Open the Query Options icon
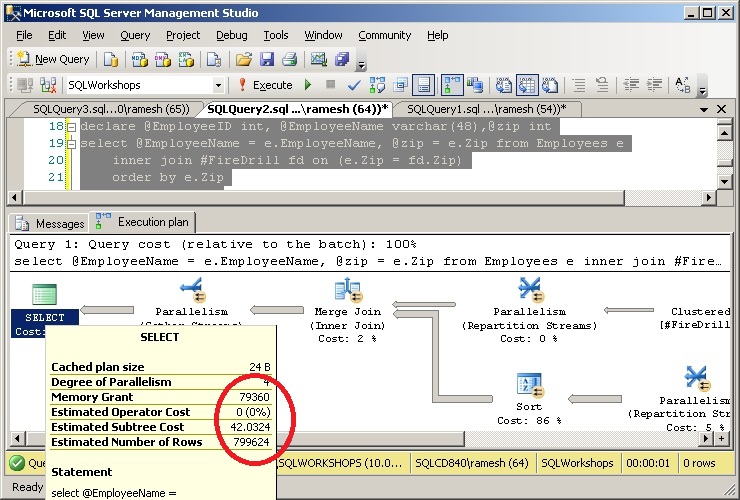The height and width of the screenshot is (500, 740). (400, 85)
